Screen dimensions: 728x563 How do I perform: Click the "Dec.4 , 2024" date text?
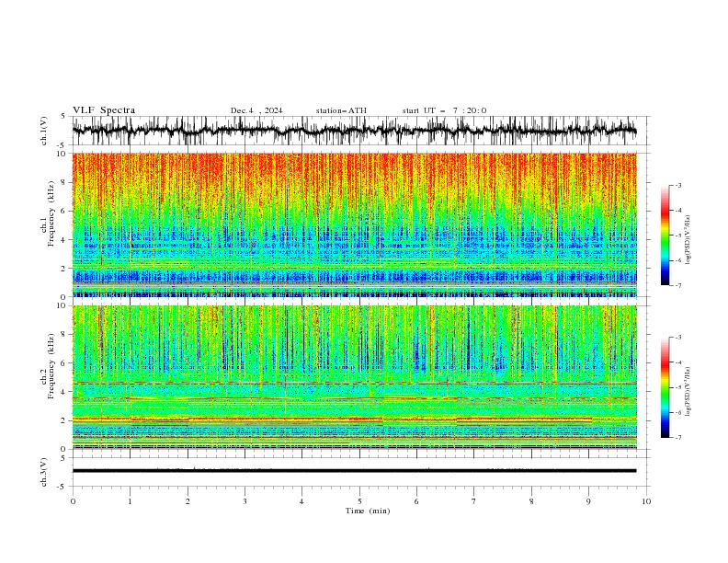(x=256, y=110)
